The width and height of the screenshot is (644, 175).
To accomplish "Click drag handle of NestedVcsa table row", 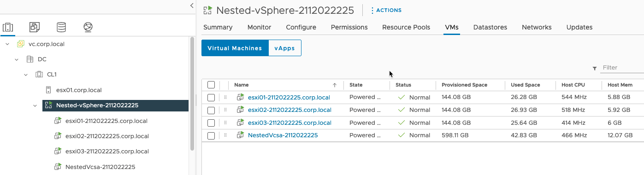I will coord(225,135).
